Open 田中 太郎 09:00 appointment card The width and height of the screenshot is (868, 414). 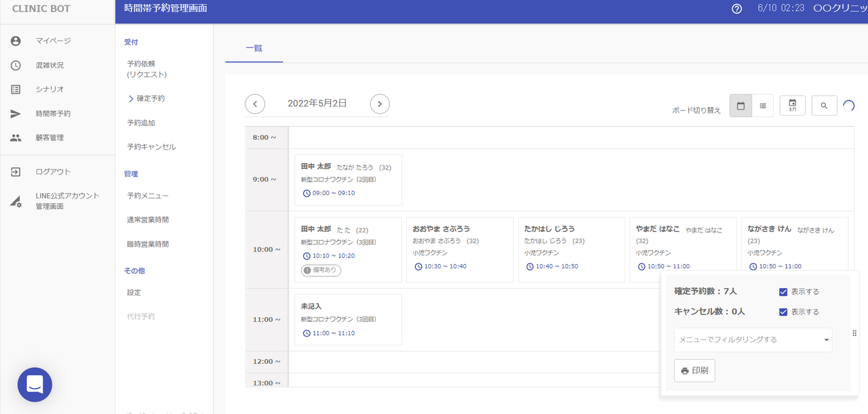pyautogui.click(x=348, y=180)
